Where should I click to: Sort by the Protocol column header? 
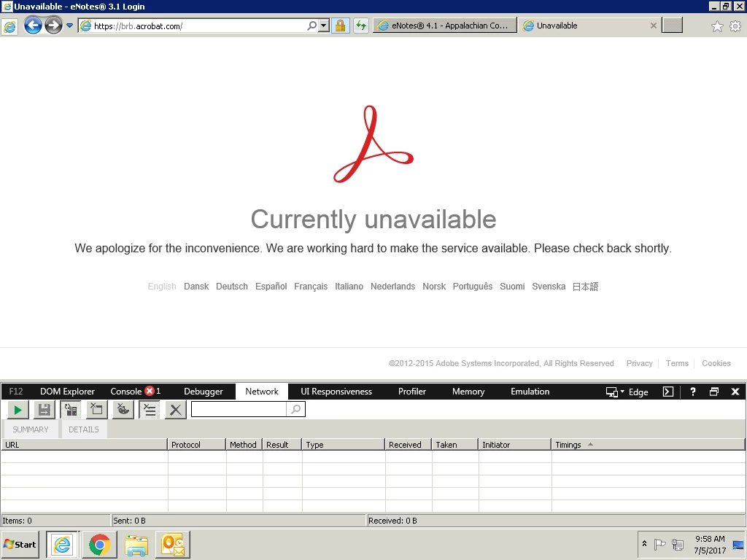point(197,445)
